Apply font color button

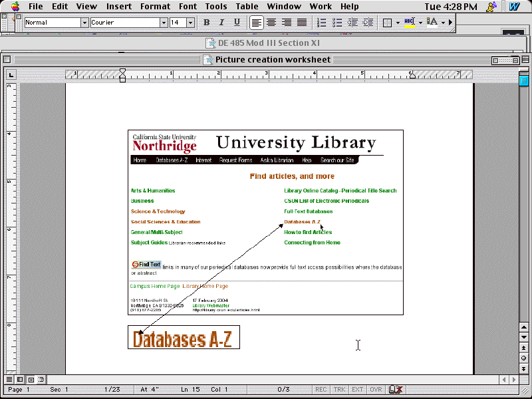click(x=432, y=23)
